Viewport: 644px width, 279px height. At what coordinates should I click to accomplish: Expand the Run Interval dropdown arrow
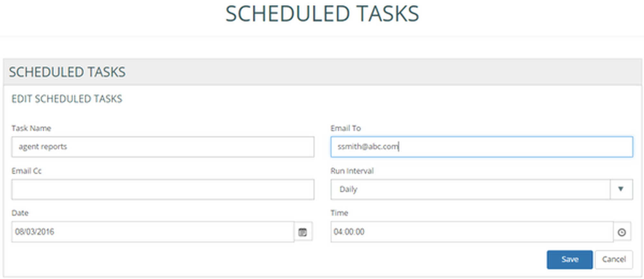(621, 189)
